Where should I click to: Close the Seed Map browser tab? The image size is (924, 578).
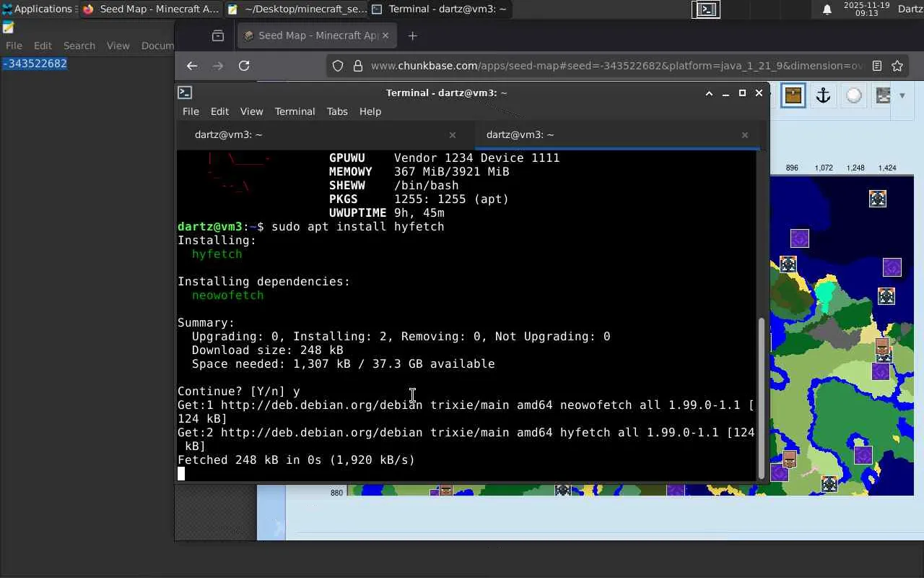[x=385, y=35]
